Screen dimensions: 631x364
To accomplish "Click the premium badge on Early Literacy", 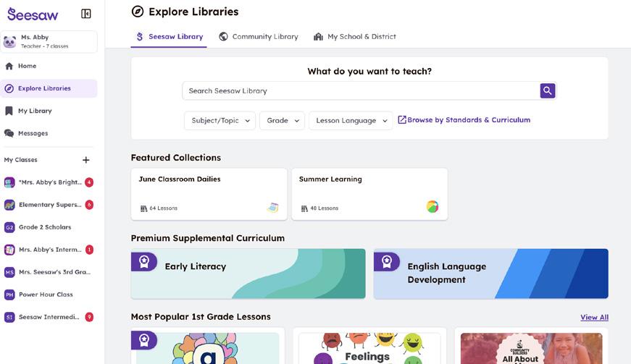I will (x=143, y=261).
